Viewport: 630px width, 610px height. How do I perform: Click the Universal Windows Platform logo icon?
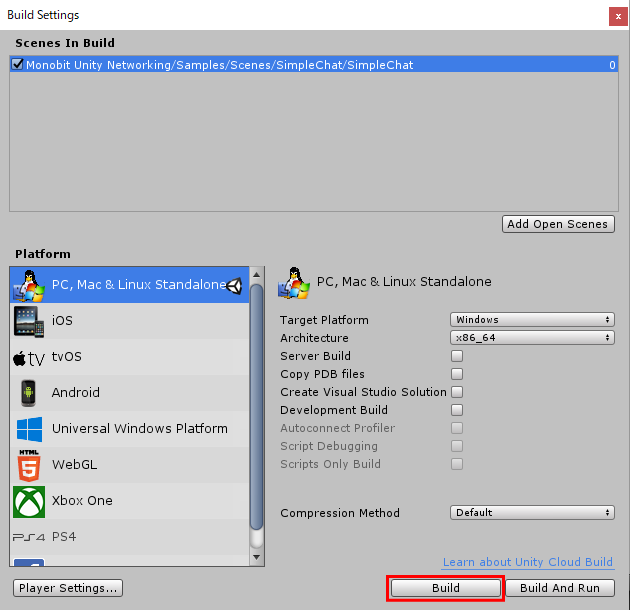29,429
